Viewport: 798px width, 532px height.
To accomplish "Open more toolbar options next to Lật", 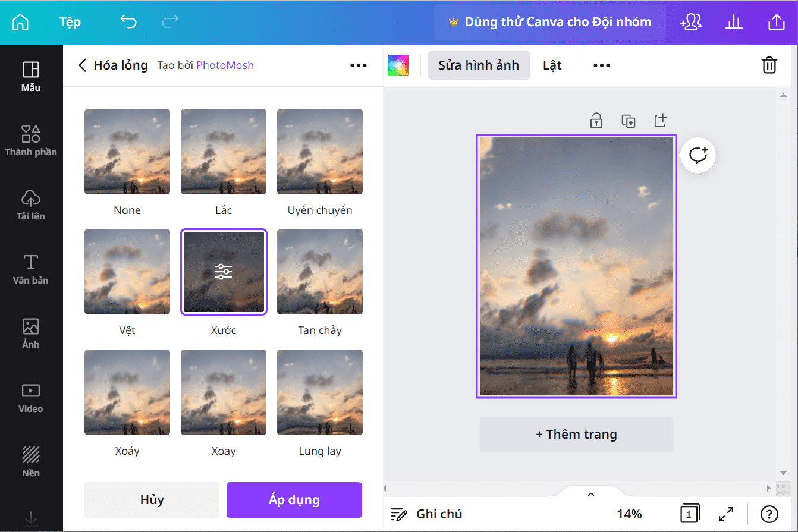I will pyautogui.click(x=602, y=65).
